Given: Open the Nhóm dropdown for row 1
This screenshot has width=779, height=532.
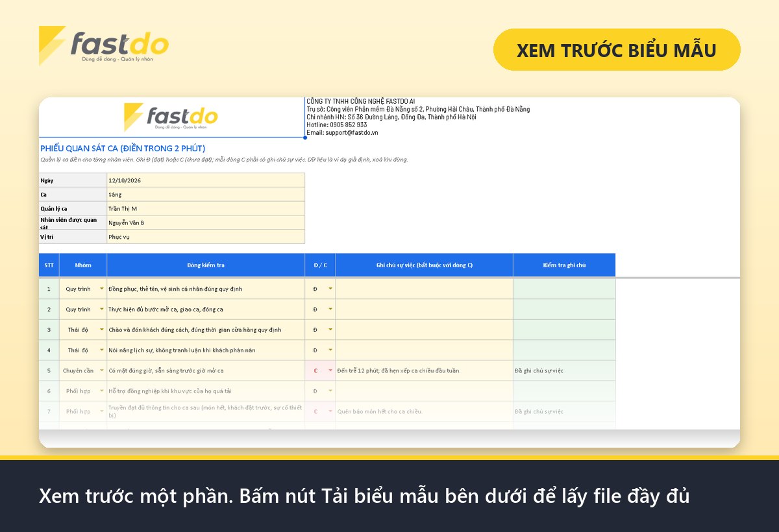Looking at the screenshot, I should [102, 289].
